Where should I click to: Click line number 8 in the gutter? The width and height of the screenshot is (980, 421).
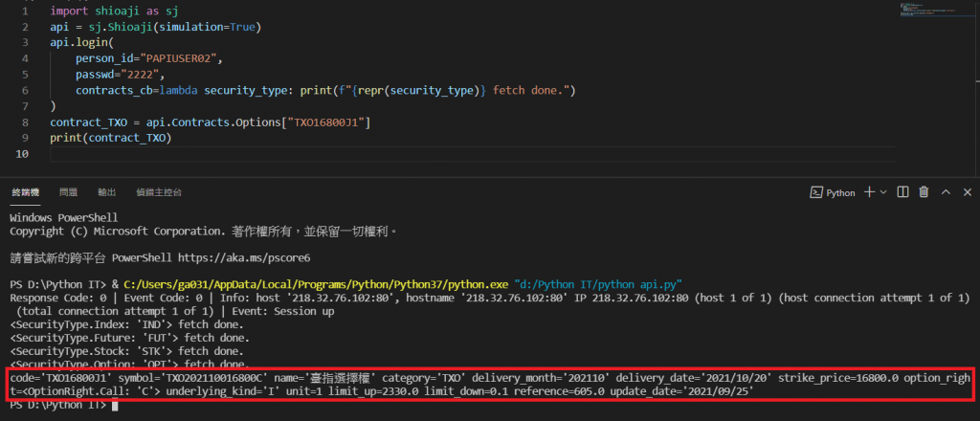coord(24,122)
